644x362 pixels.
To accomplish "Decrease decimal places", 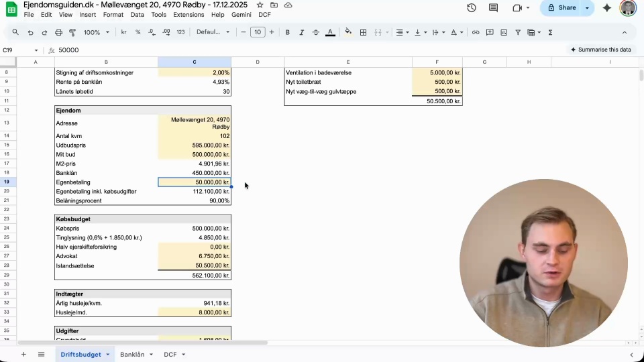I will point(152,32).
